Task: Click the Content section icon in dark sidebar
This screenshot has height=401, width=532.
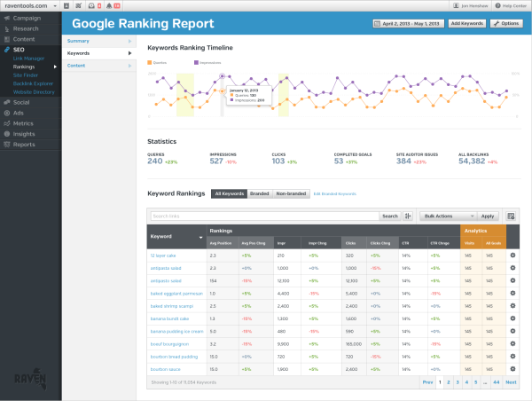Action: tap(7, 39)
